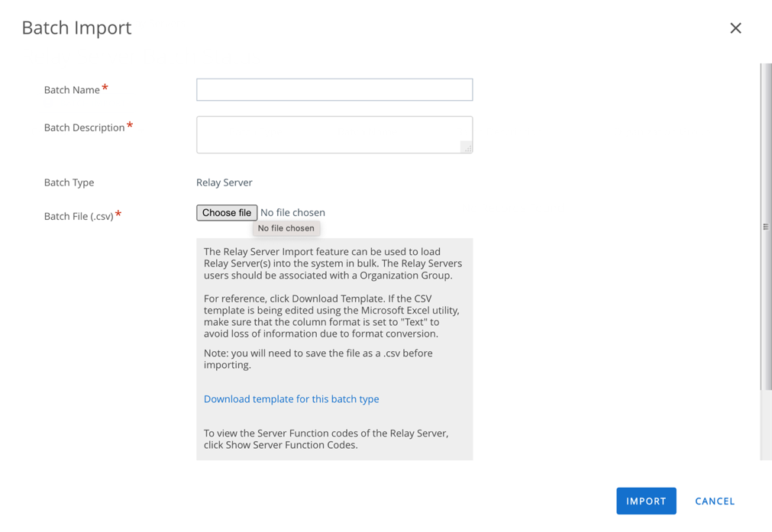Image resolution: width=772 pixels, height=532 pixels.
Task: Open the template download for this batch type
Action: (291, 398)
